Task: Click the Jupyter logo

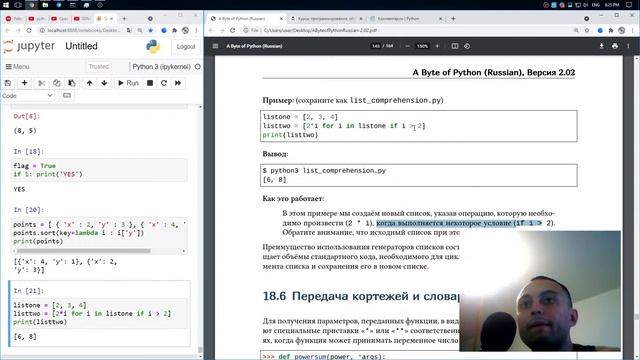Action: point(29,47)
